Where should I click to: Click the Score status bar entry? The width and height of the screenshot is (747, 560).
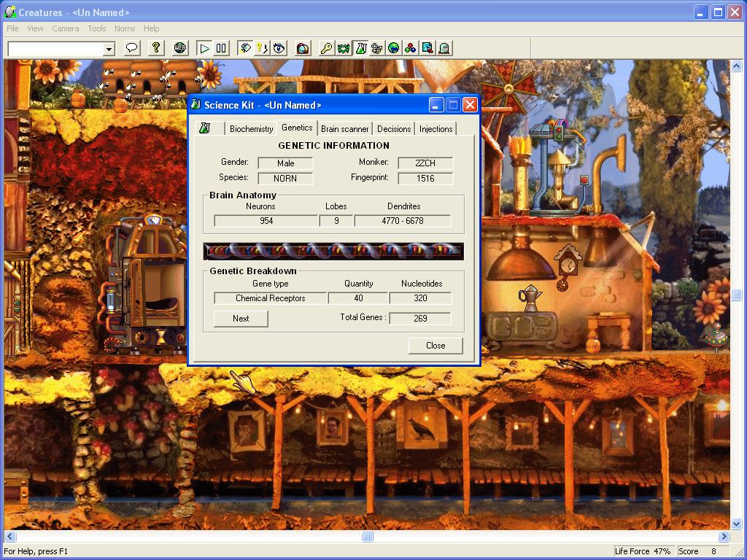click(x=703, y=551)
